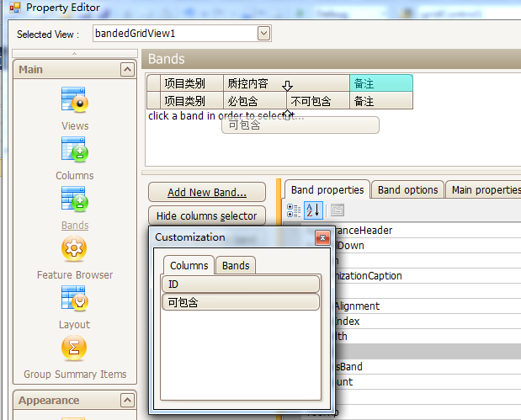Click Add New Band button
This screenshot has width=521, height=420.
click(207, 192)
